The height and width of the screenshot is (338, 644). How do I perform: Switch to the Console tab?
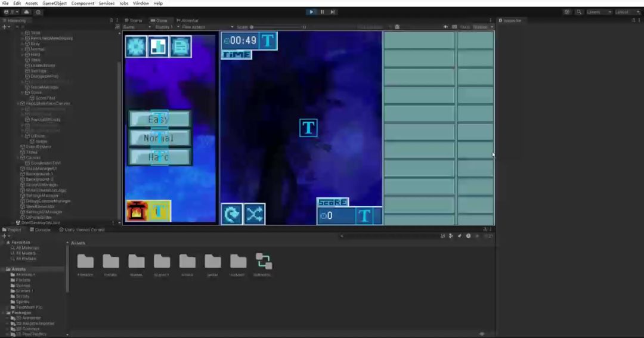click(42, 230)
